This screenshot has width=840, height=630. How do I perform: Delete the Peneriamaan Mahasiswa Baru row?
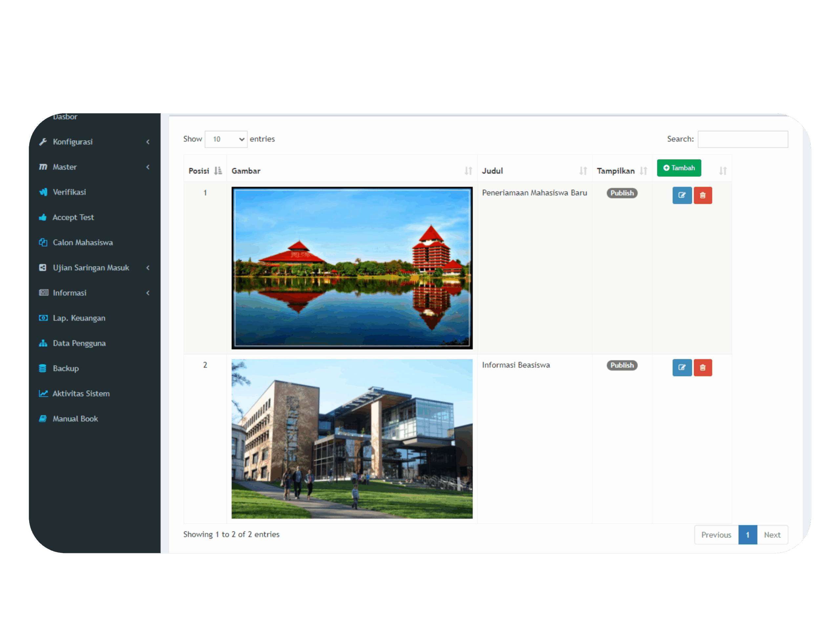[x=703, y=195]
